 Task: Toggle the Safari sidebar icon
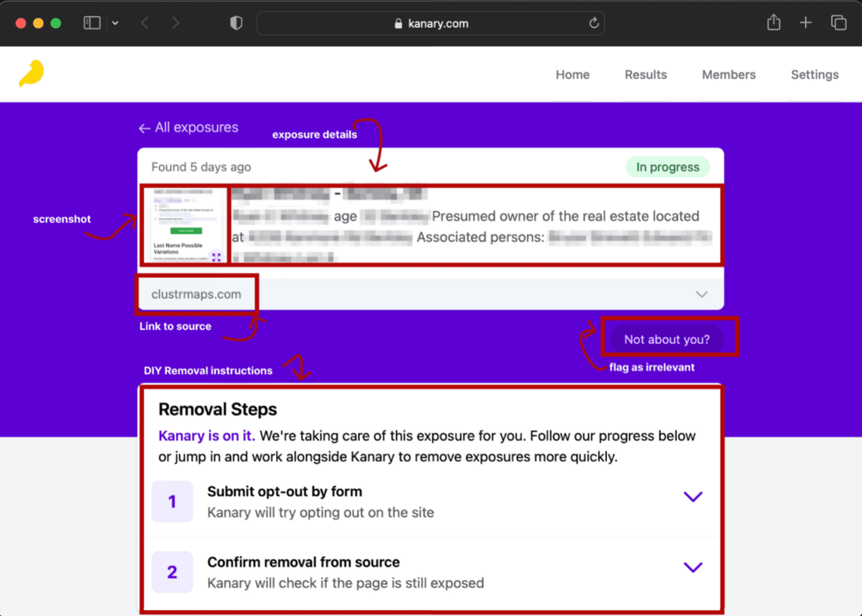tap(91, 23)
